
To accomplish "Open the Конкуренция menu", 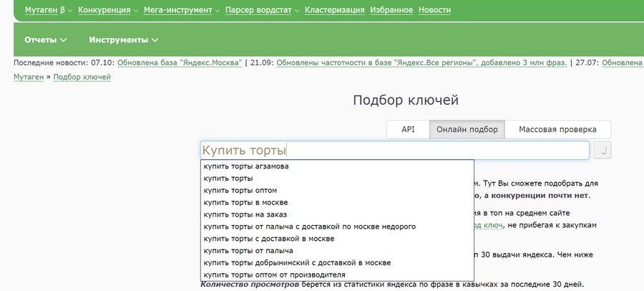I will coord(104,10).
